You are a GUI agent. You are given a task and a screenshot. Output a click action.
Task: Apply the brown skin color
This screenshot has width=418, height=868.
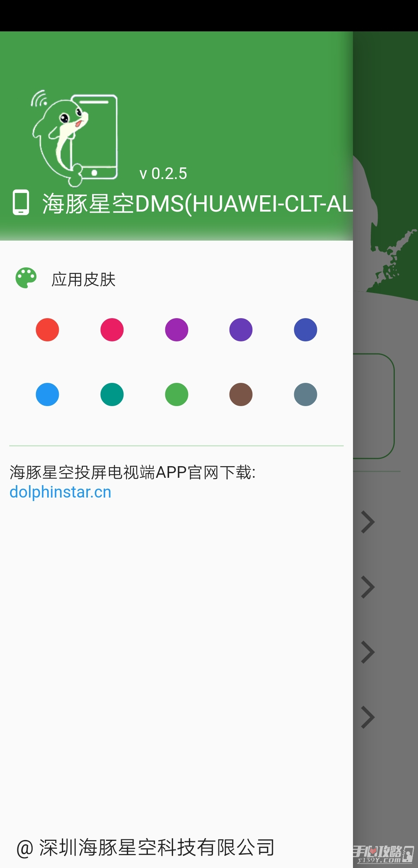pos(241,394)
